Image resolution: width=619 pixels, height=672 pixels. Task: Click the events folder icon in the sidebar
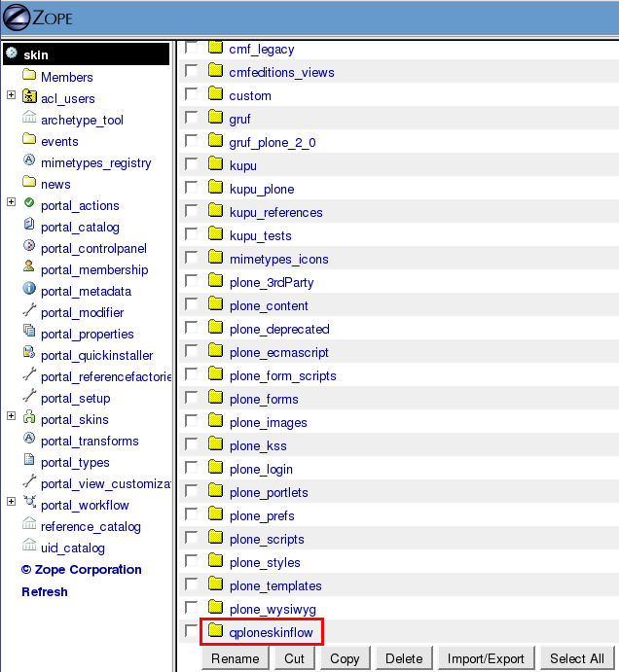(29, 139)
